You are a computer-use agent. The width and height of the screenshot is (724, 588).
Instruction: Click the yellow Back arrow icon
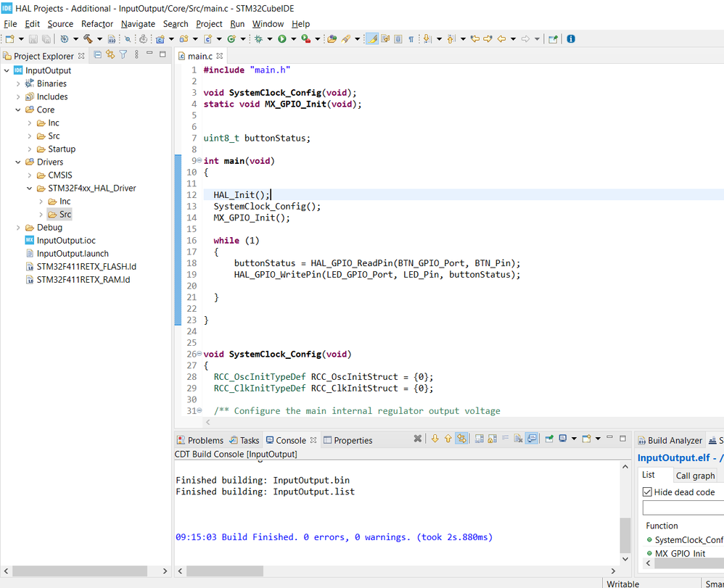tap(501, 39)
